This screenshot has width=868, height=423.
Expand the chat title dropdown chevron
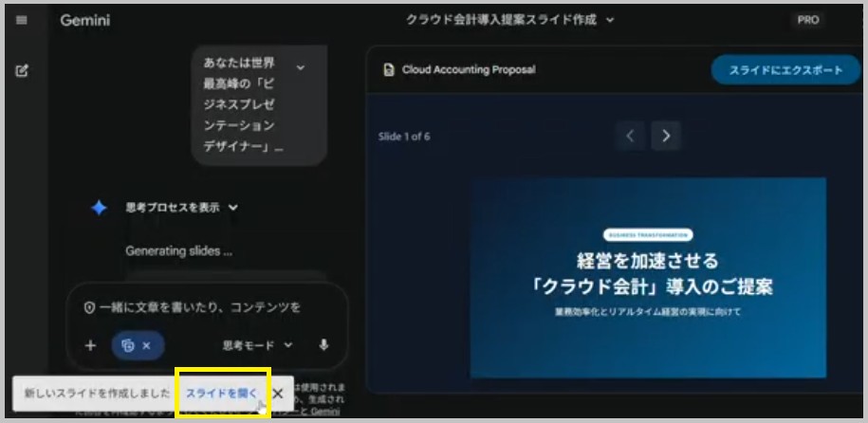610,21
